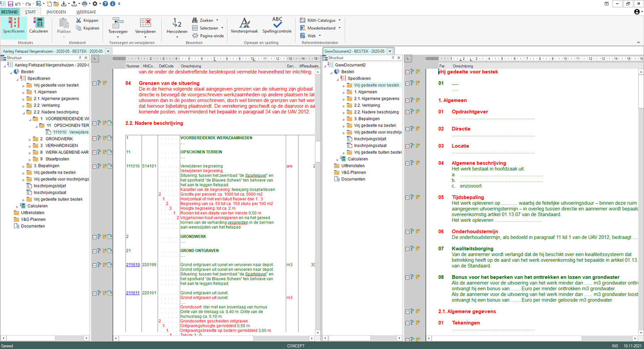The height and width of the screenshot is (349, 644).
Task: Expand Calculeren node in right tree
Action: (338, 159)
